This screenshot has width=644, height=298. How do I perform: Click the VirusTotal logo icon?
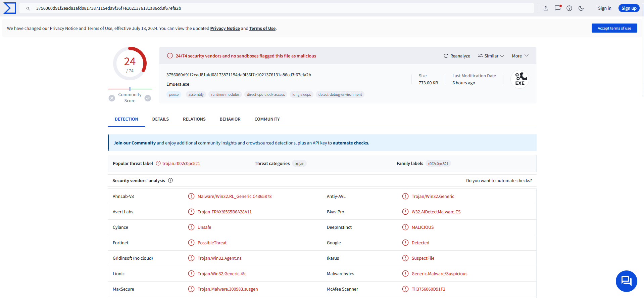pos(10,8)
